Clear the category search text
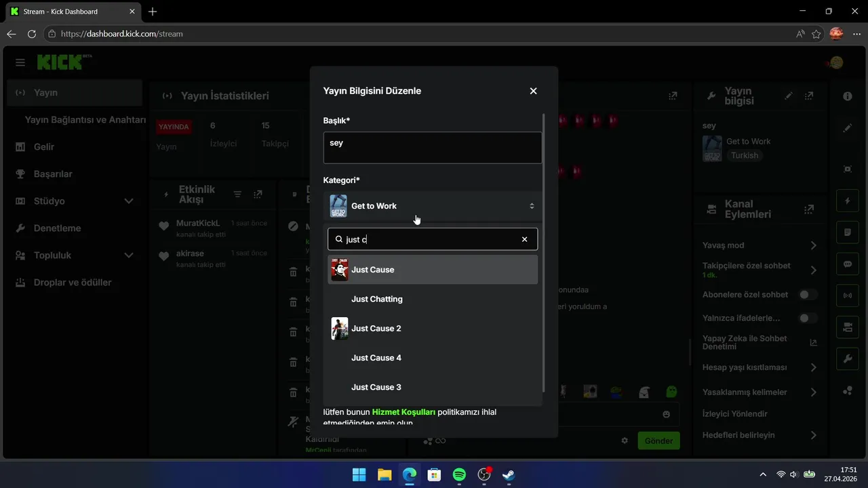868x488 pixels. (x=524, y=239)
